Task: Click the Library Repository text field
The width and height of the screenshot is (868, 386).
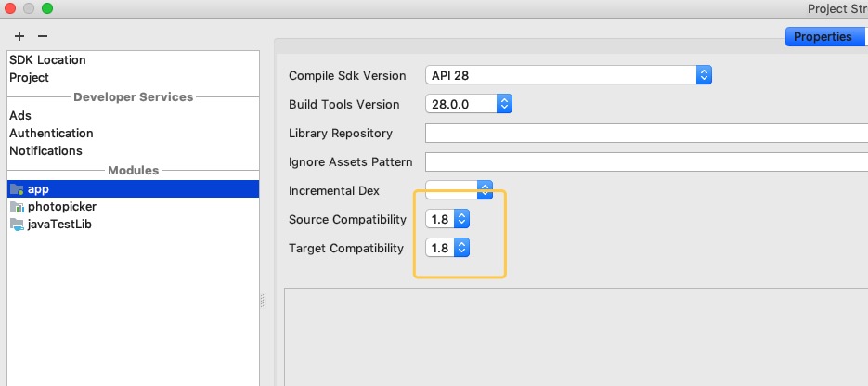Action: (x=645, y=133)
